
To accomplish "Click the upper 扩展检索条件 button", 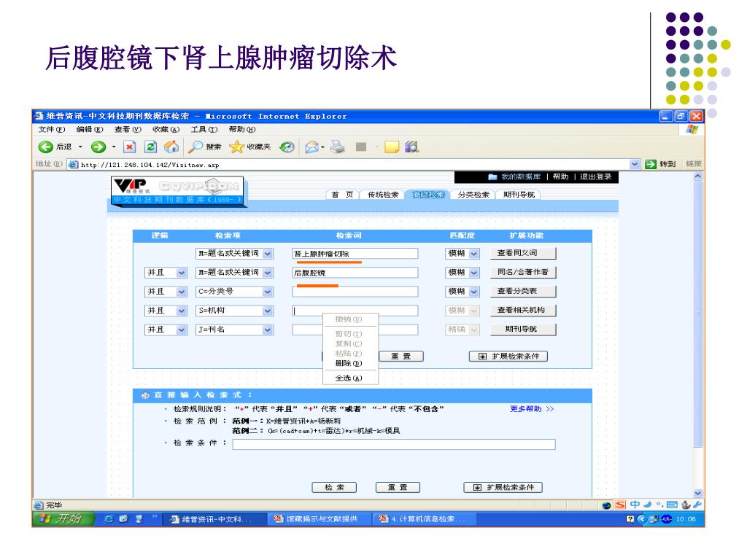I will pyautogui.click(x=508, y=356).
